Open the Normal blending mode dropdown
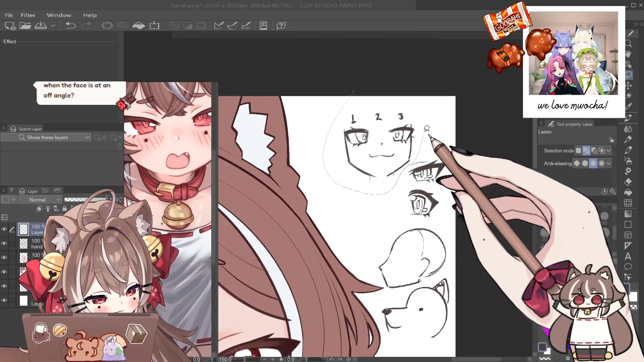644x362 pixels. coord(40,200)
